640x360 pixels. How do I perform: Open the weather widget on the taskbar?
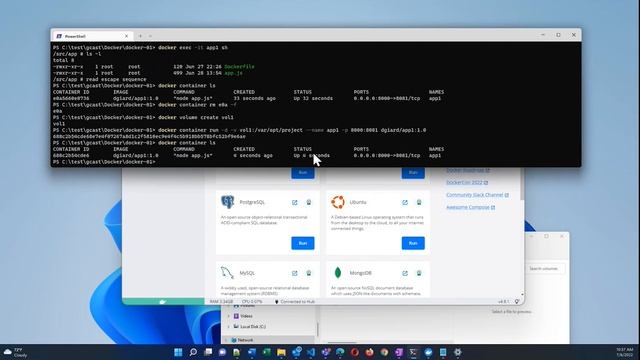tap(16, 352)
